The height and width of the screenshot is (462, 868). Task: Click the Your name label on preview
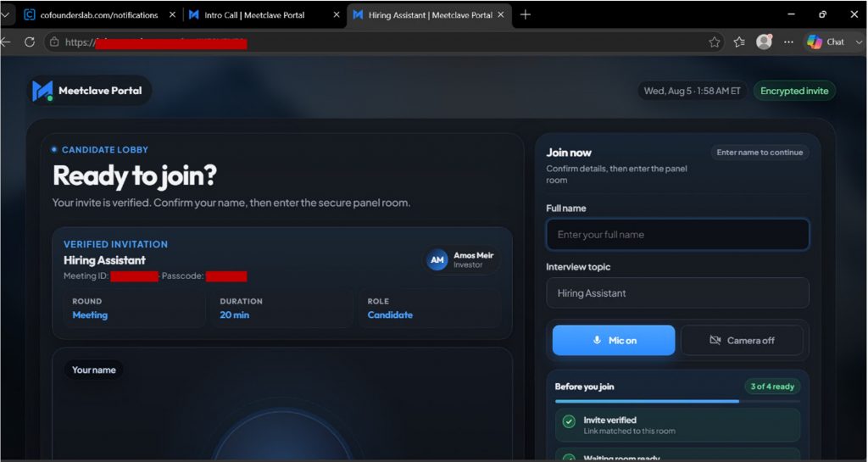coord(93,370)
